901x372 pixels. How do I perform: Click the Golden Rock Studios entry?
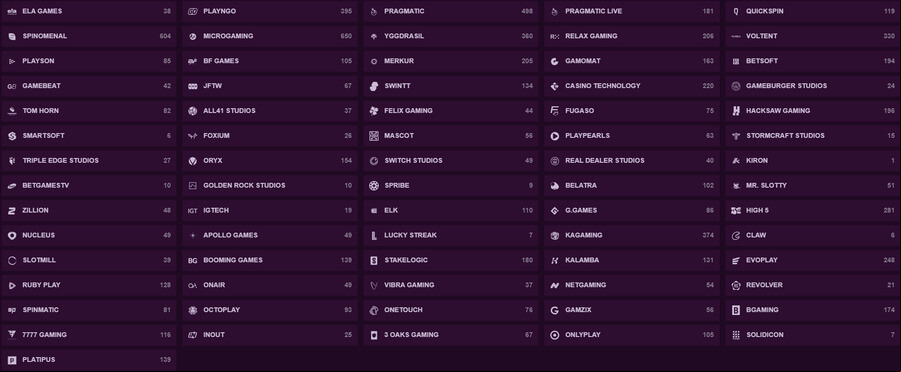coord(269,186)
